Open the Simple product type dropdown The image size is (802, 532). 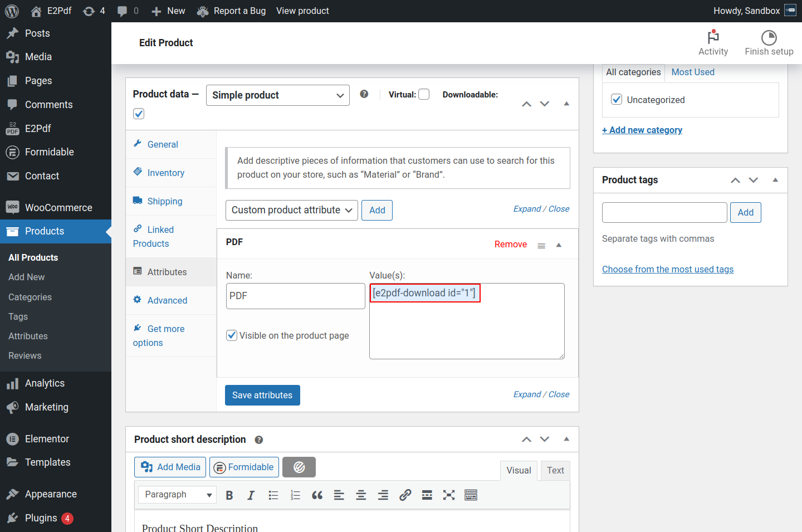(277, 95)
